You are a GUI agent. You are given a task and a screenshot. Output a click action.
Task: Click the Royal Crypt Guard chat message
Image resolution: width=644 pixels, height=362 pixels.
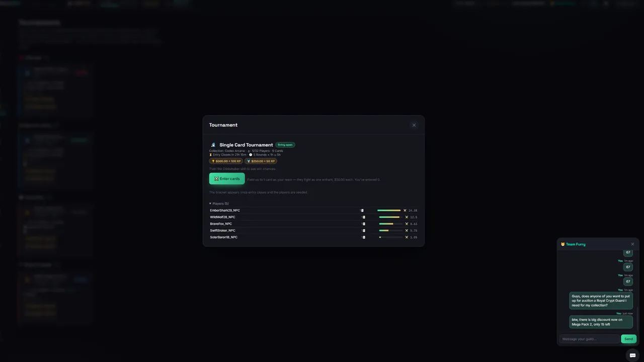601,301
